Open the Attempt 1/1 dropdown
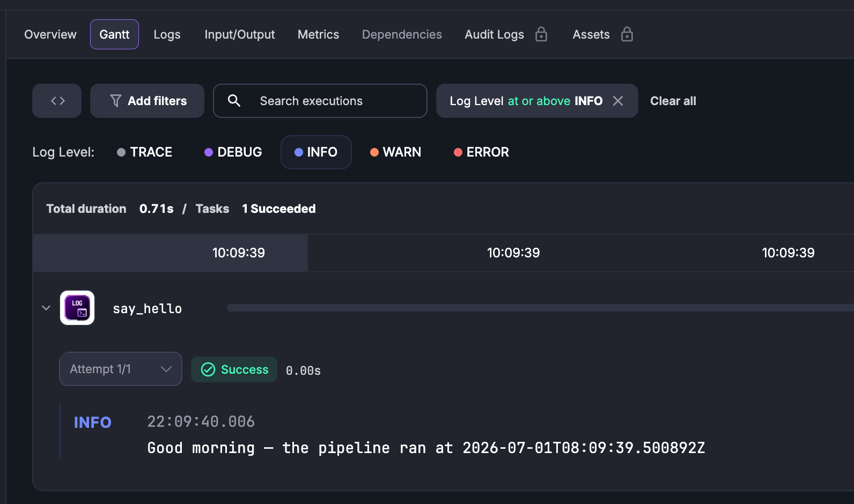854x504 pixels. 121,369
